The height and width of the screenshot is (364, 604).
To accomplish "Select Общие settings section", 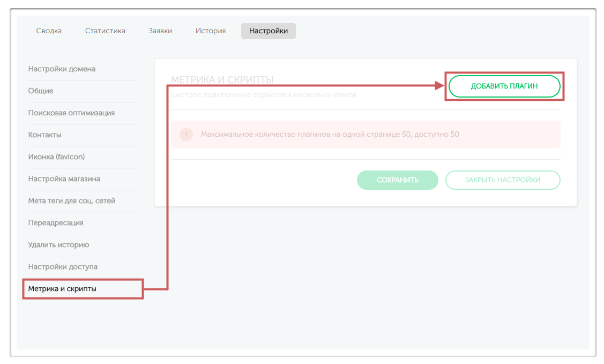I will click(x=41, y=91).
